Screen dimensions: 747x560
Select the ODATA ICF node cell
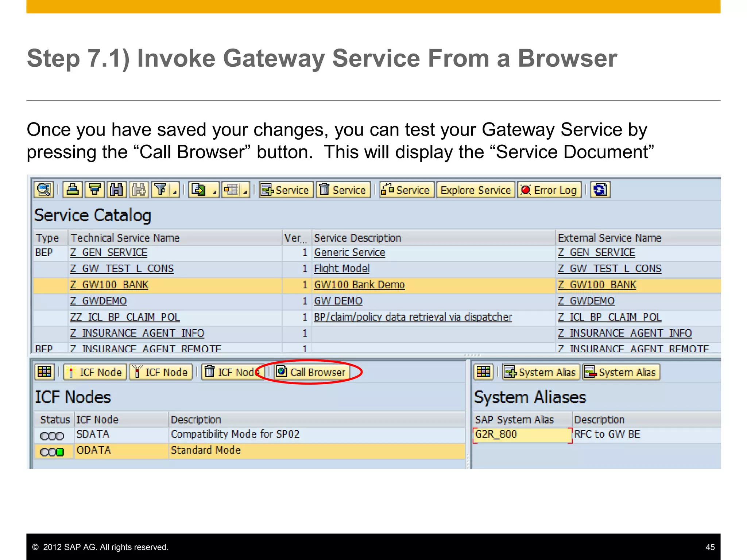pos(121,451)
